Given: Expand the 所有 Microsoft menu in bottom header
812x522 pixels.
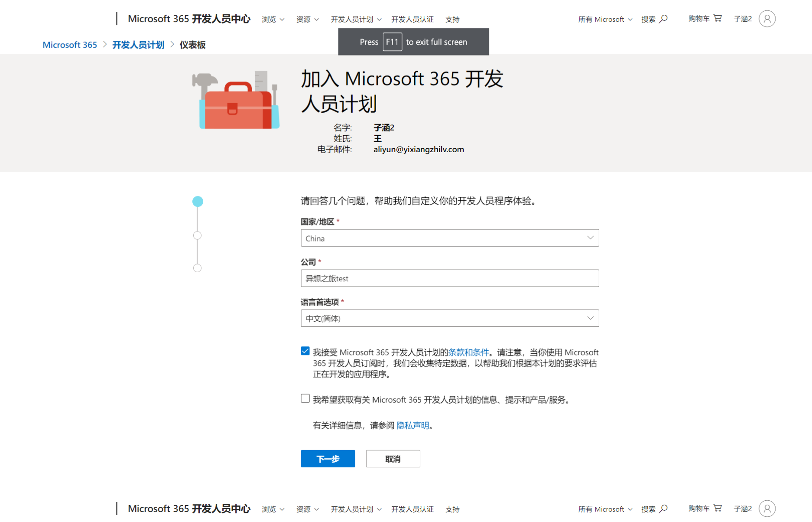Looking at the screenshot, I should coord(605,509).
